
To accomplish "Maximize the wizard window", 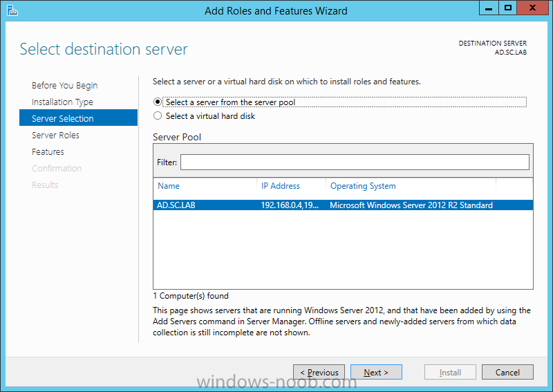I will click(507, 8).
